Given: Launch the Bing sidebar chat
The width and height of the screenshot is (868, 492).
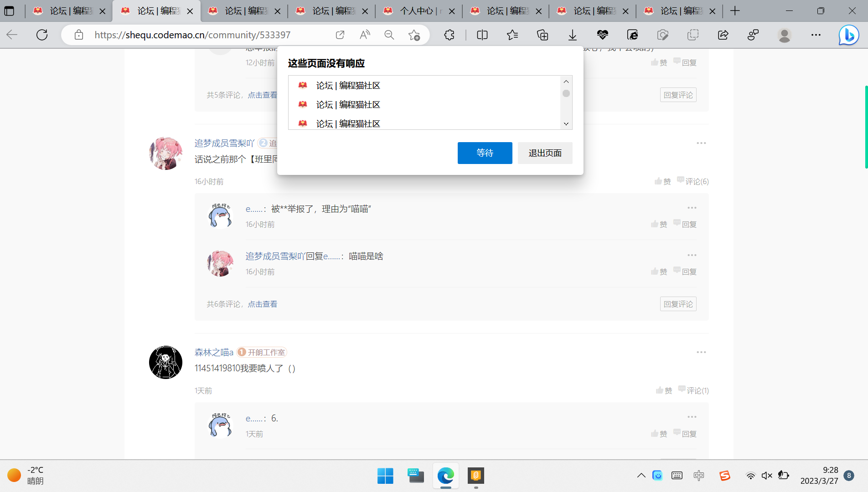Looking at the screenshot, I should pyautogui.click(x=849, y=35).
